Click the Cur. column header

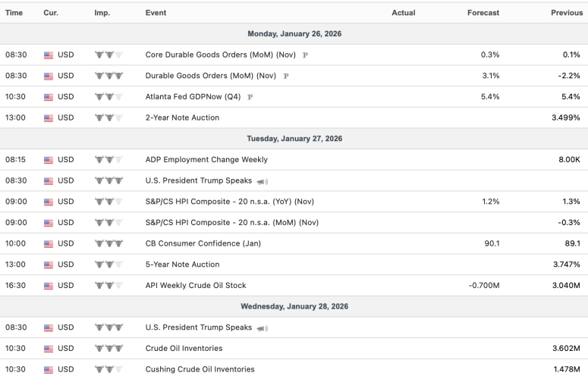(x=51, y=13)
